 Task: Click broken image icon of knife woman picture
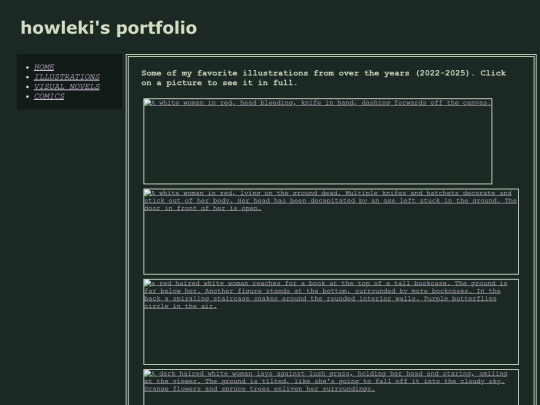click(147, 103)
